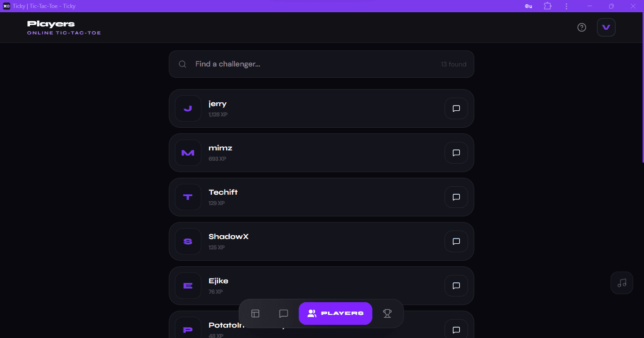Viewport: 644px width, 338px height.
Task: Click the Find a challenger search field
Action: click(311, 64)
